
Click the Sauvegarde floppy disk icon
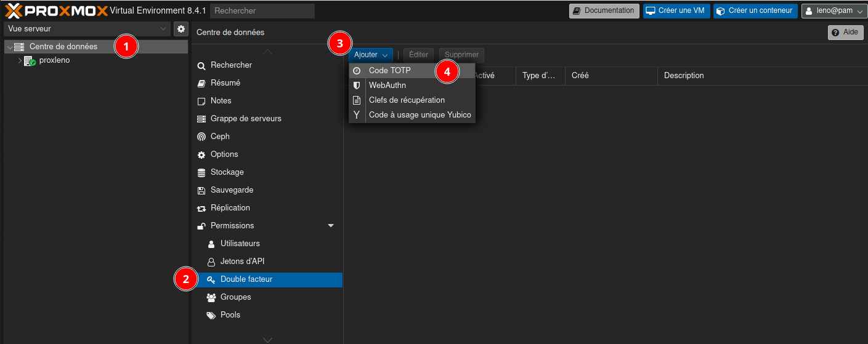pos(201,190)
